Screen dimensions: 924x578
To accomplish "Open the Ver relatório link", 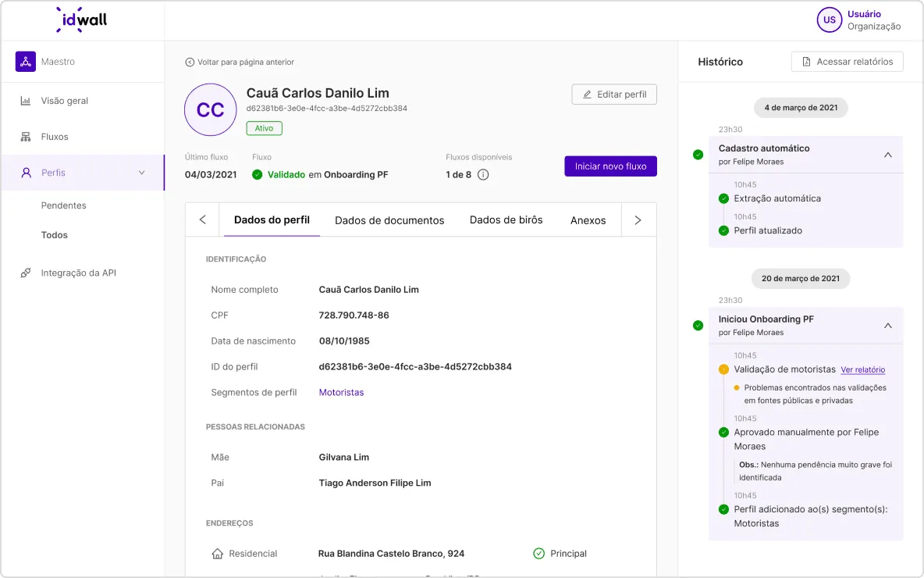I will (862, 369).
